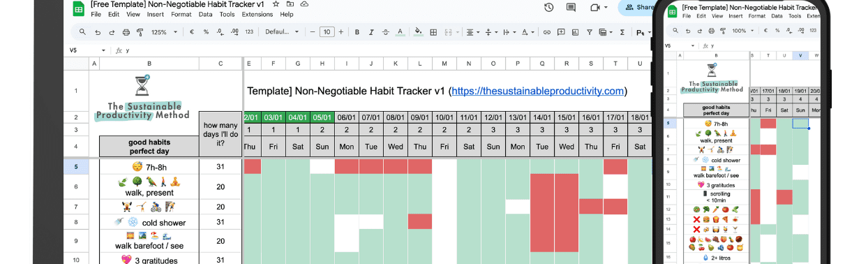Activate the paint format roller
The height and width of the screenshot is (264, 868).
(140, 32)
